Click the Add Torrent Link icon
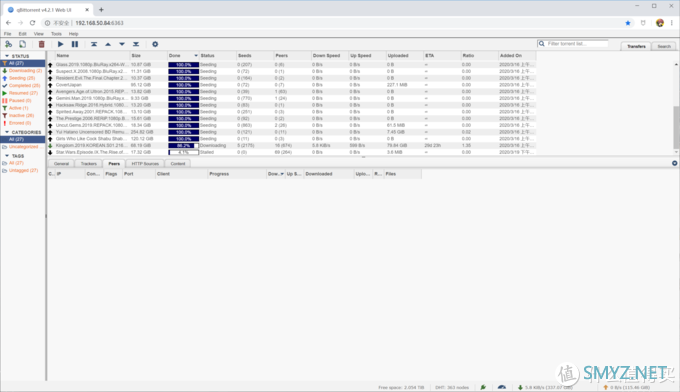The height and width of the screenshot is (392, 680). [x=8, y=44]
